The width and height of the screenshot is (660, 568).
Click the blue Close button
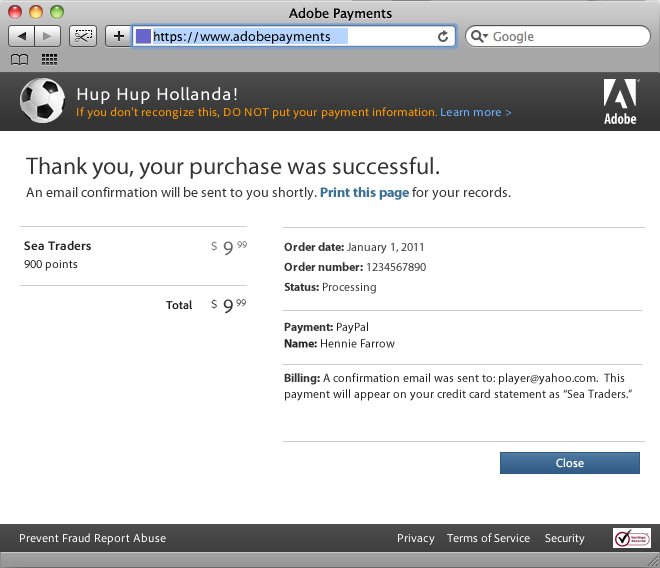pyautogui.click(x=570, y=463)
